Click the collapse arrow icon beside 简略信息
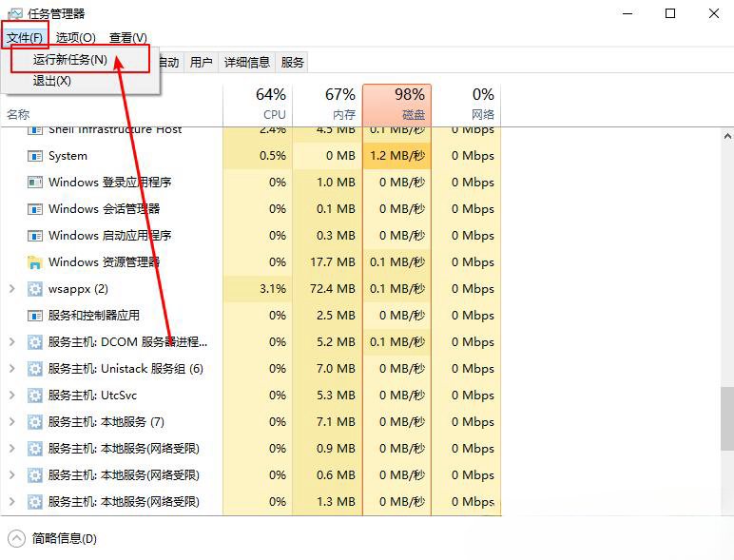Image resolution: width=734 pixels, height=560 pixels. pyautogui.click(x=16, y=538)
